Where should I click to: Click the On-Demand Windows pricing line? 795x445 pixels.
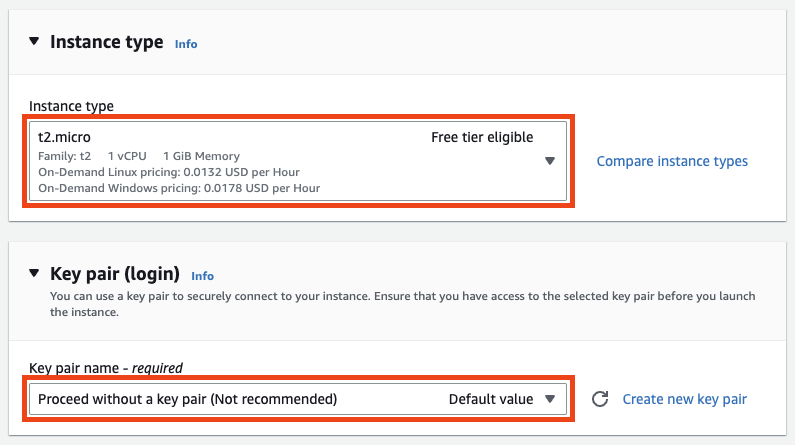[179, 189]
